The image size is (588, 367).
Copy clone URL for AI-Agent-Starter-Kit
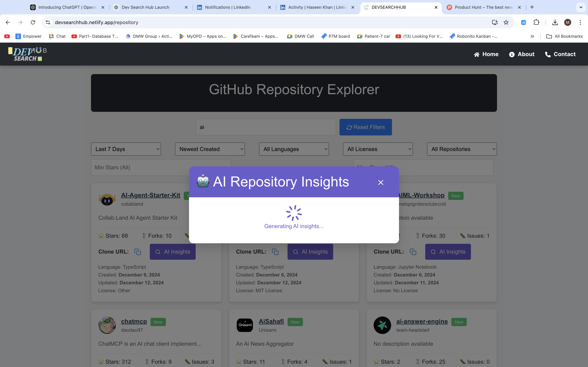click(138, 252)
